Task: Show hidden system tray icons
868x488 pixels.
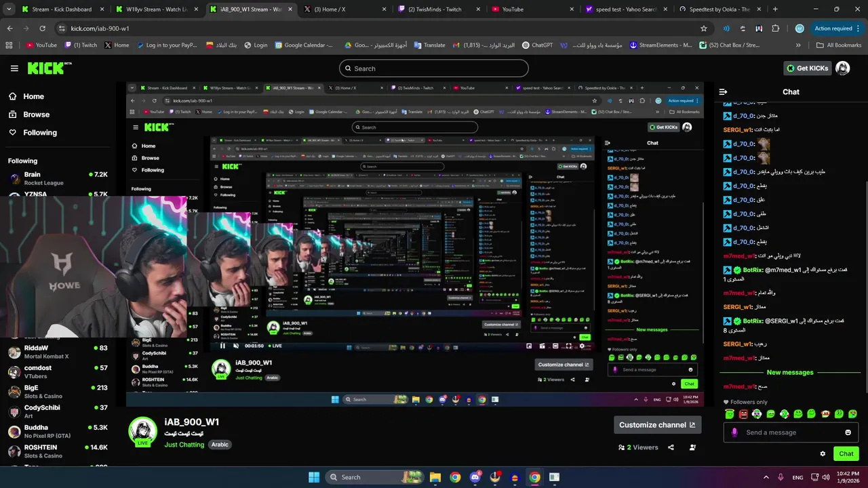Action: 766,477
